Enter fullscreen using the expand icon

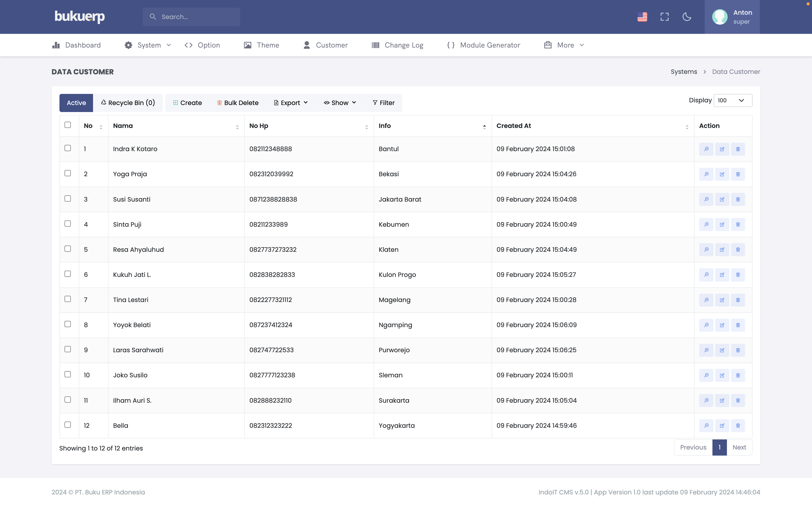(x=664, y=17)
